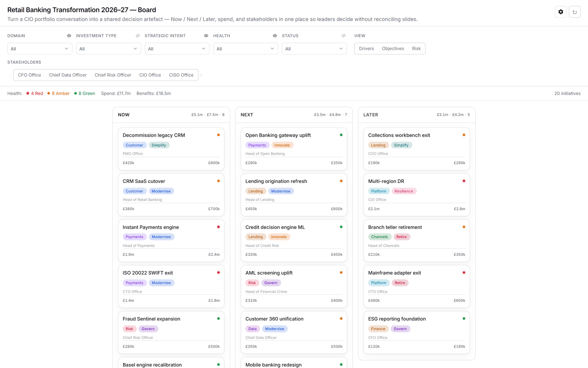This screenshot has width=588, height=368.
Task: Click the red health dot on Mainframe adapter exit
Action: (464, 273)
